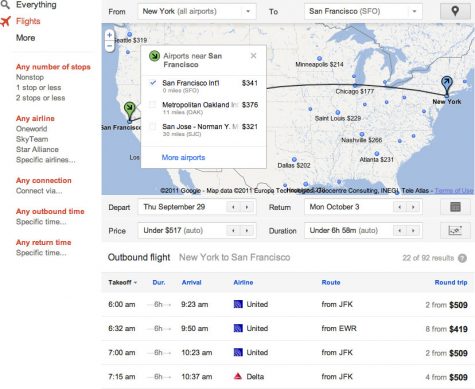Click the map pin toggle button

(455, 12)
